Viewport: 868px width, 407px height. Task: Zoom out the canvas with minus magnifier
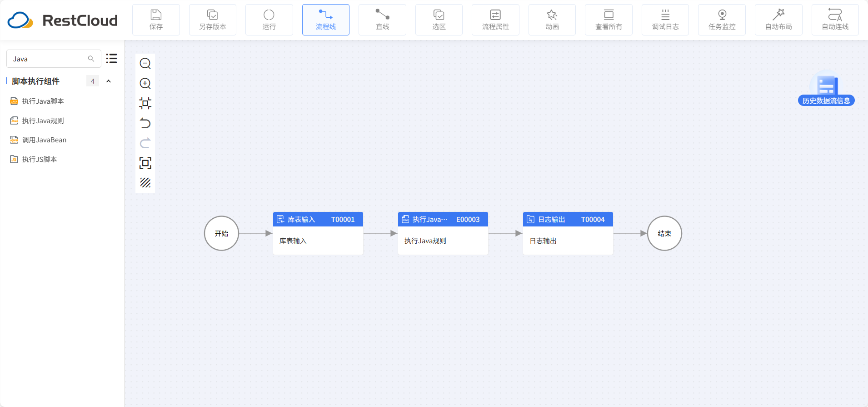click(145, 64)
